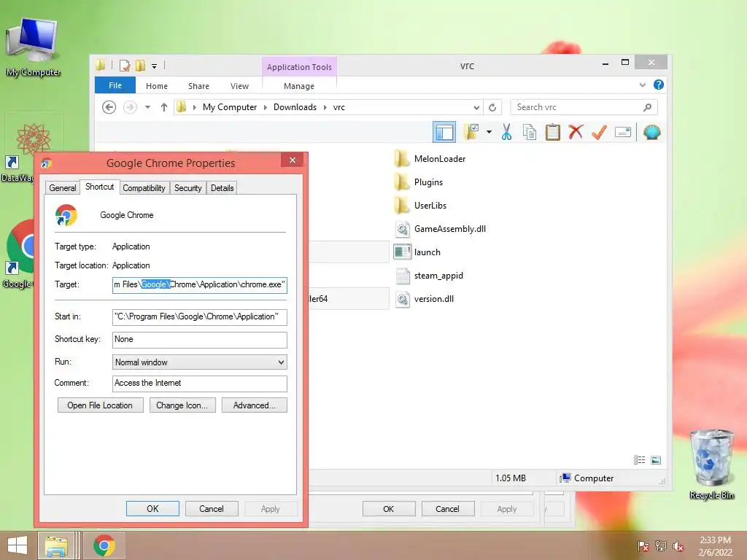Switch to Security tab

point(187,188)
